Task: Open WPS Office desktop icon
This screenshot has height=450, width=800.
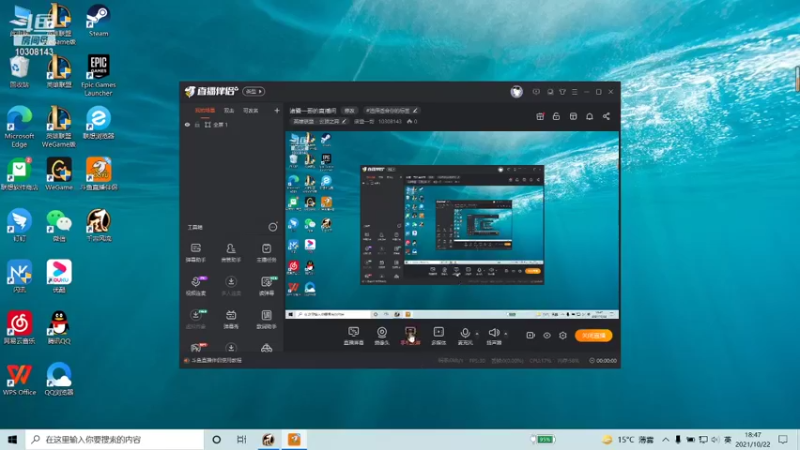Action: click(19, 380)
